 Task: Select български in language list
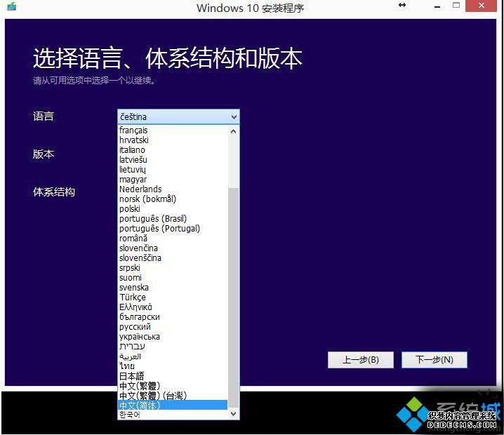pyautogui.click(x=173, y=316)
